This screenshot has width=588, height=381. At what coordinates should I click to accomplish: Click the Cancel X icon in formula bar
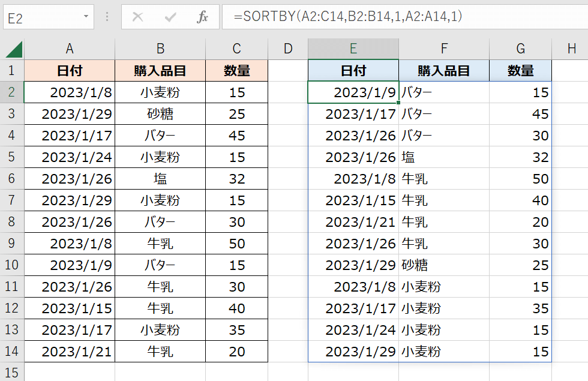tap(138, 17)
